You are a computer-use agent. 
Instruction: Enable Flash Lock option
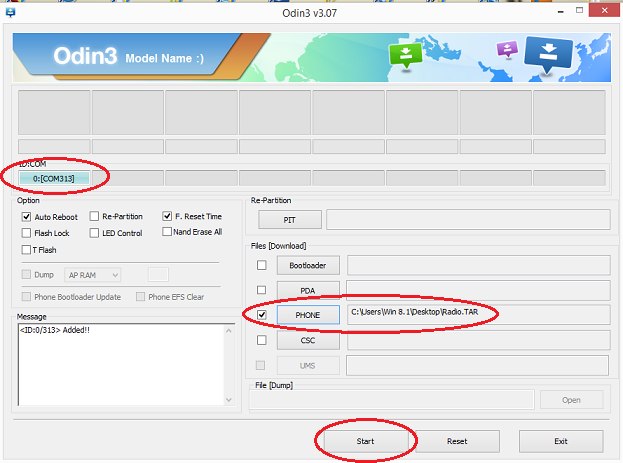pos(26,233)
